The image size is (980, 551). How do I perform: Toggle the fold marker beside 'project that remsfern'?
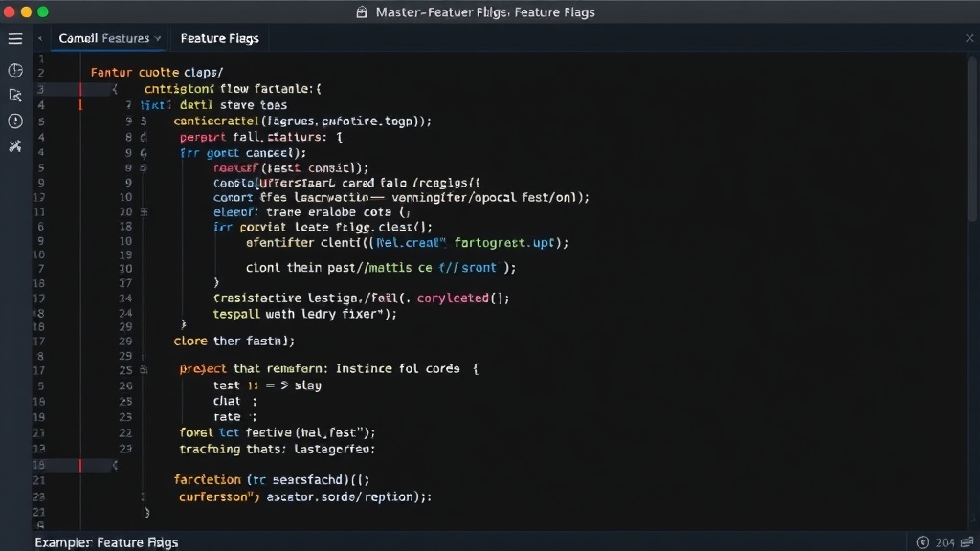tap(144, 370)
